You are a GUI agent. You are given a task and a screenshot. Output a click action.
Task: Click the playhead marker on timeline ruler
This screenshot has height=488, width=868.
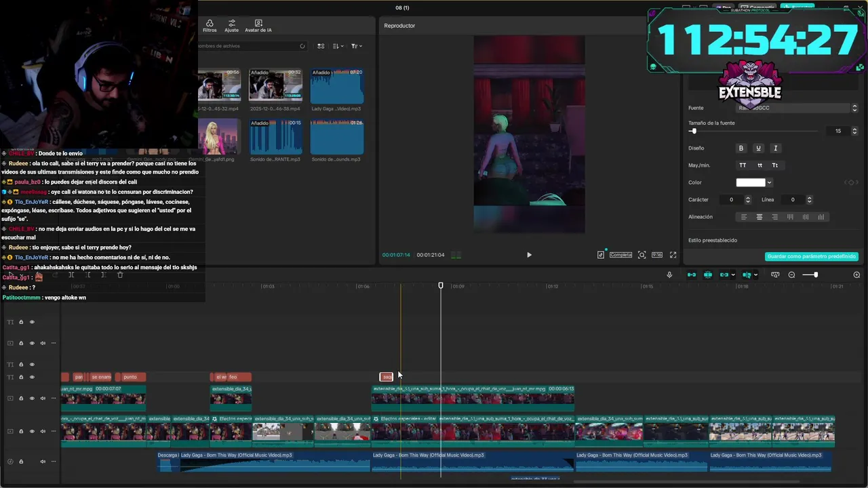pos(441,286)
